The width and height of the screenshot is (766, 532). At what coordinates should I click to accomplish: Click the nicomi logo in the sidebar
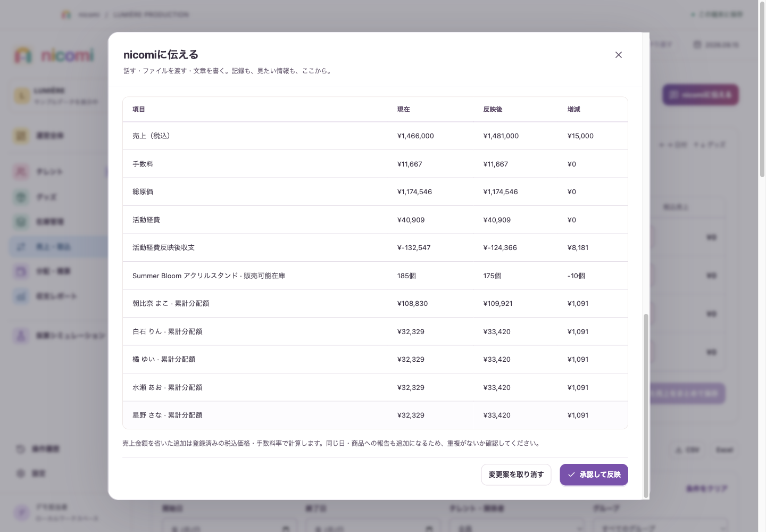[54, 55]
